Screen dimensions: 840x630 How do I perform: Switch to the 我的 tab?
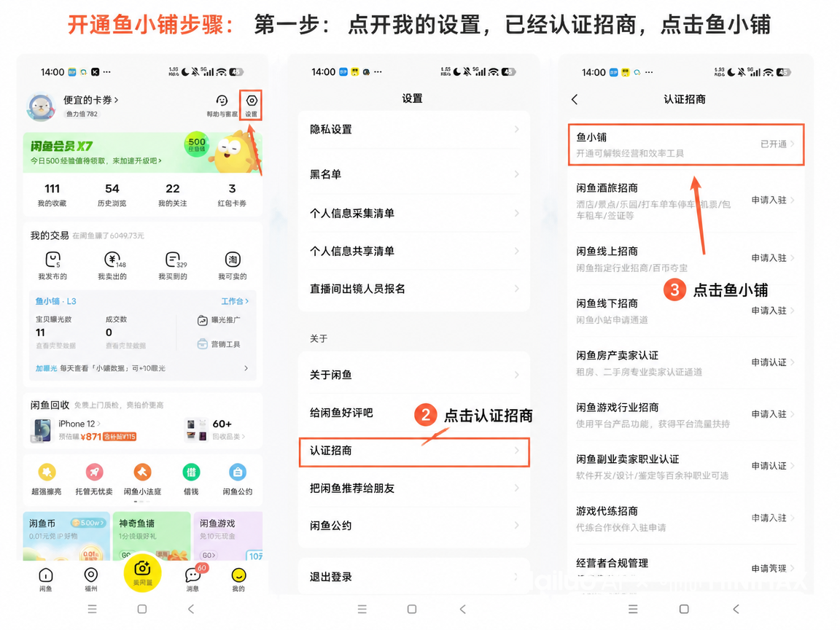pyautogui.click(x=238, y=580)
